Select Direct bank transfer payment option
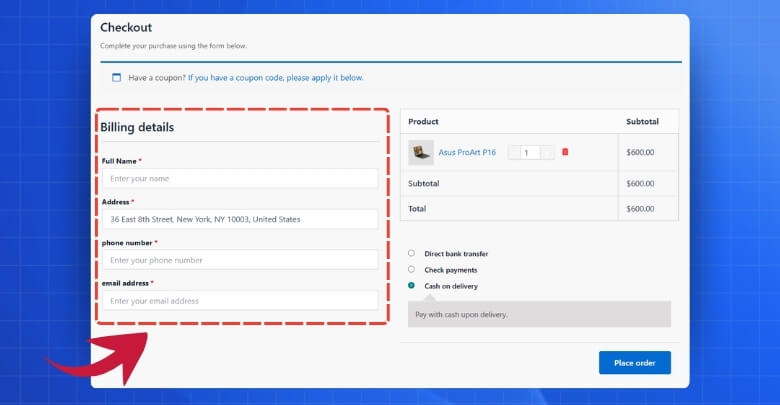Image resolution: width=780 pixels, height=405 pixels. [x=411, y=253]
